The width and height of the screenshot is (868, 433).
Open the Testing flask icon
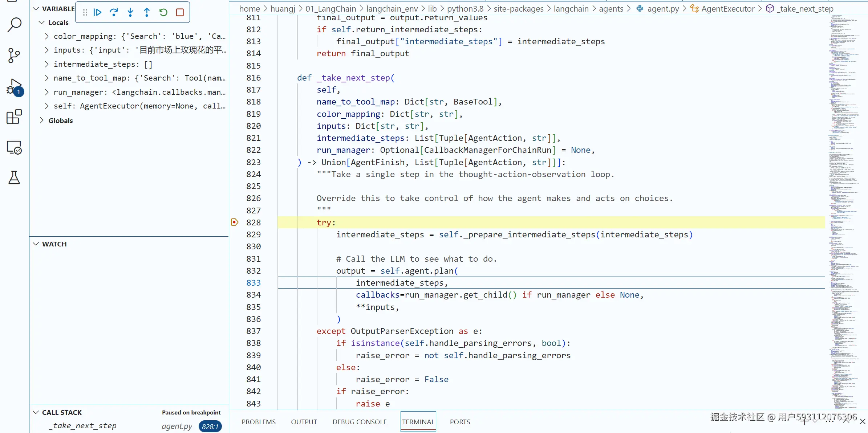(x=14, y=177)
